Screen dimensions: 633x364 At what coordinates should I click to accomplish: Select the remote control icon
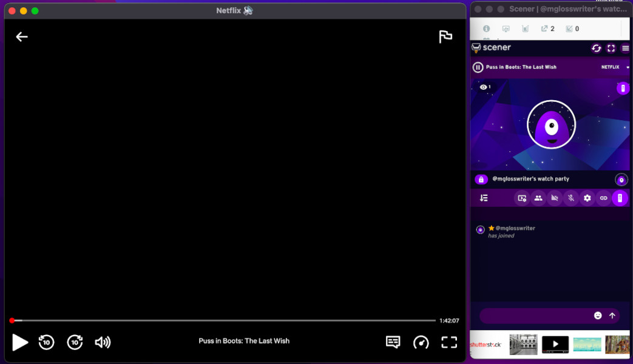(x=620, y=198)
